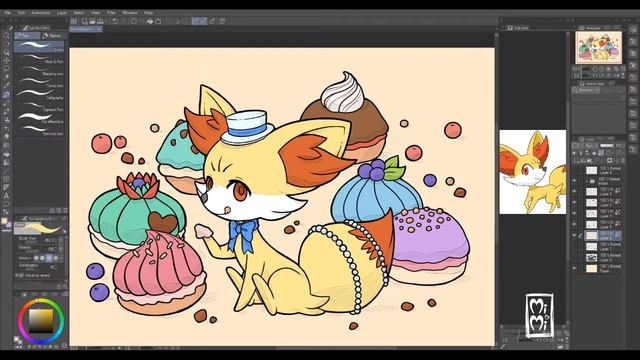Adjust the Opacity slider in Tool property
The width and height of the screenshot is (640, 360).
38,248
